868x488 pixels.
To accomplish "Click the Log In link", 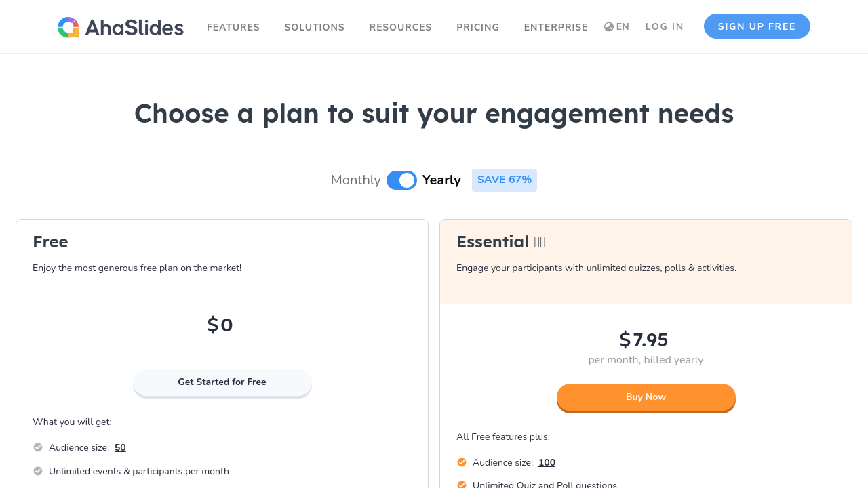I will pos(665,26).
